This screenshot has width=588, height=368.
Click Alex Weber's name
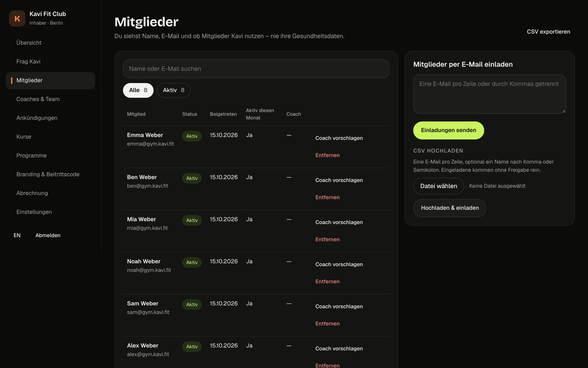click(x=143, y=346)
